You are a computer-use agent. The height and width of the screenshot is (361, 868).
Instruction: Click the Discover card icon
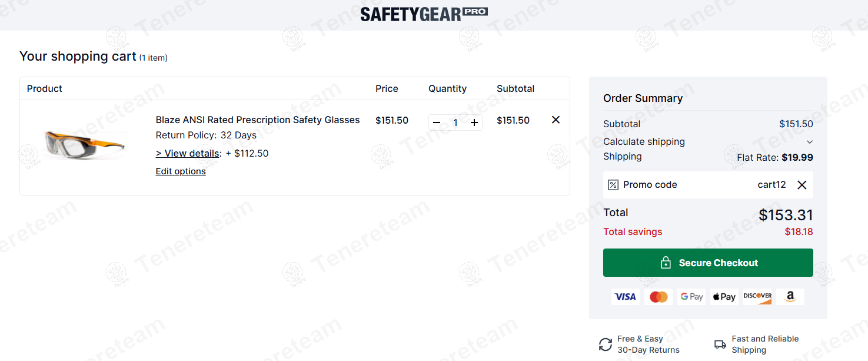pos(757,297)
